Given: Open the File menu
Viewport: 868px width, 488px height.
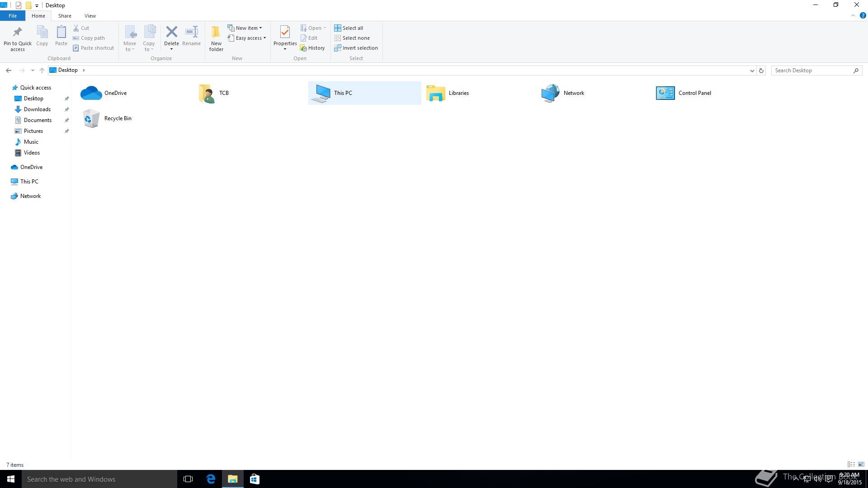Looking at the screenshot, I should click(13, 16).
